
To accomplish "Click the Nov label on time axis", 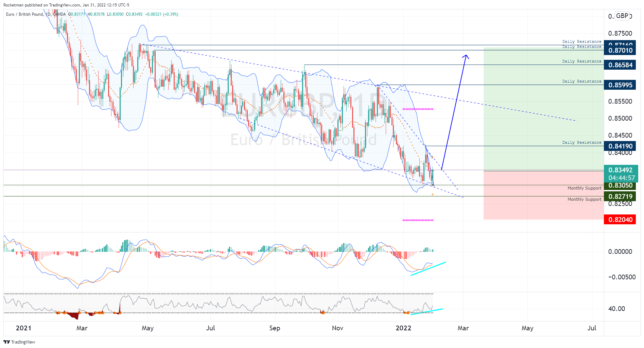I will click(337, 328).
